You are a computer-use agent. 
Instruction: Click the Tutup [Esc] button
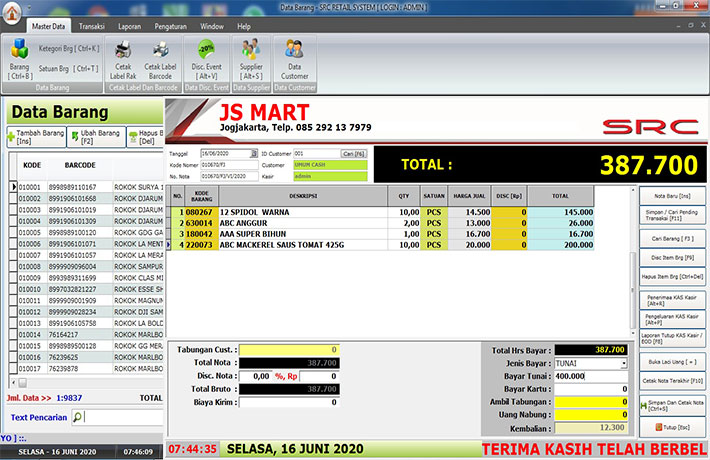tap(672, 427)
